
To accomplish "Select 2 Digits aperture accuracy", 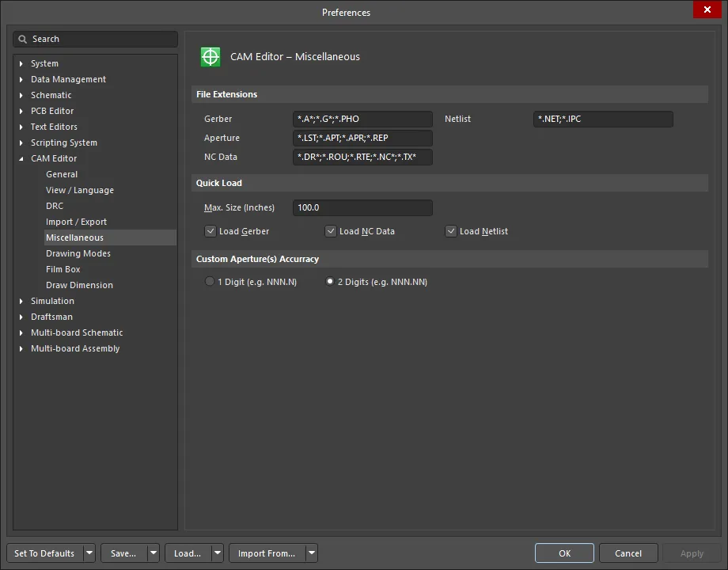I will point(330,282).
